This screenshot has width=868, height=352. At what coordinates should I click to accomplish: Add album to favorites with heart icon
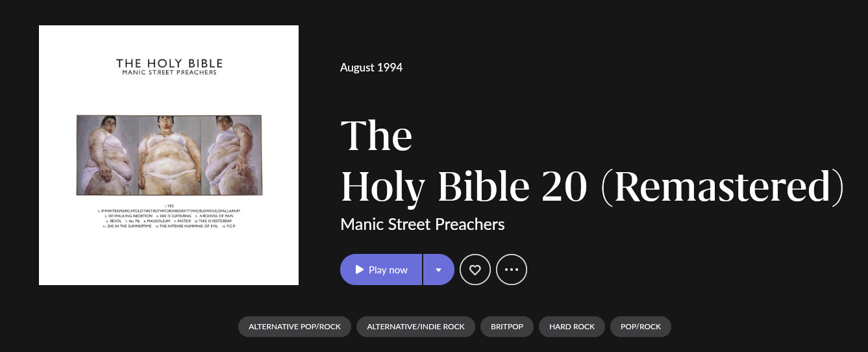click(475, 270)
